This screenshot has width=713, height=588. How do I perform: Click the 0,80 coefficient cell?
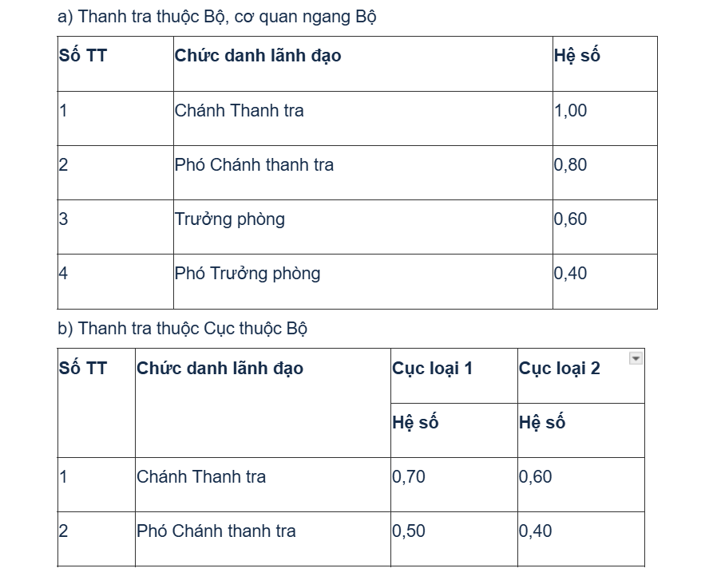[x=570, y=165]
